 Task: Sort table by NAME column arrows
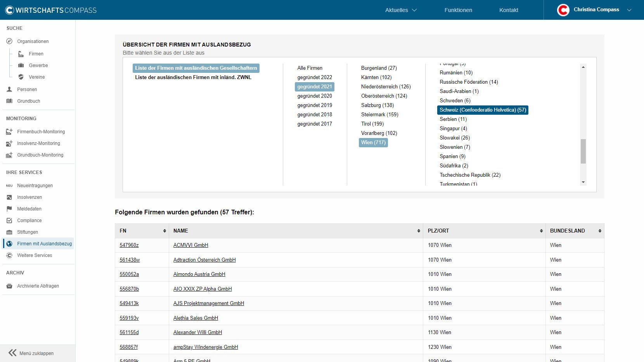[x=419, y=231]
